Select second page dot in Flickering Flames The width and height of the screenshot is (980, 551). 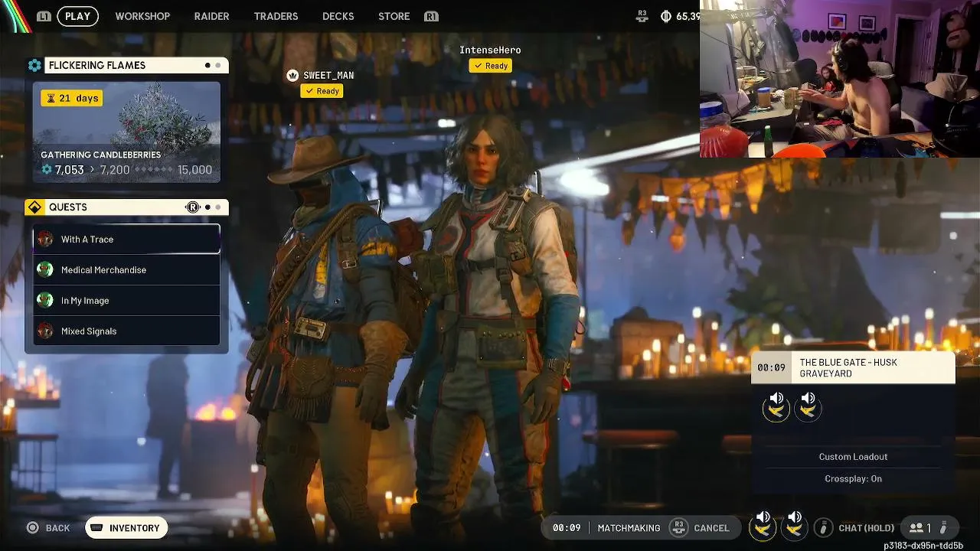[217, 66]
